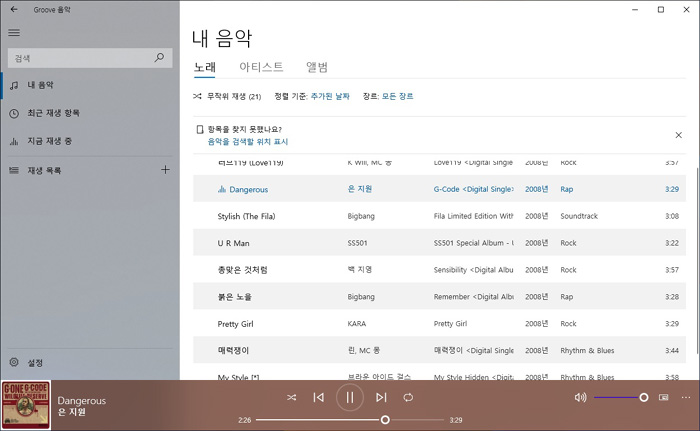Open 지금 재생 중 in the sidebar
The height and width of the screenshot is (431, 700).
pyautogui.click(x=90, y=141)
